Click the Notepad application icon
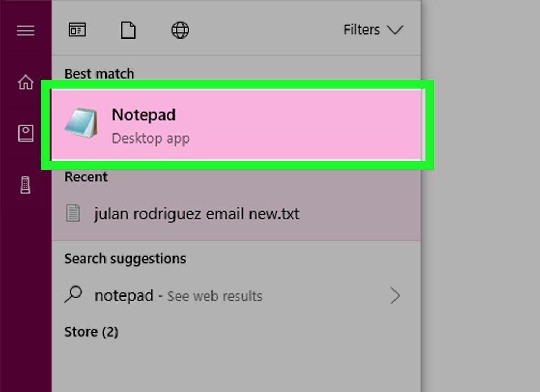This screenshot has width=540, height=392. click(x=81, y=122)
